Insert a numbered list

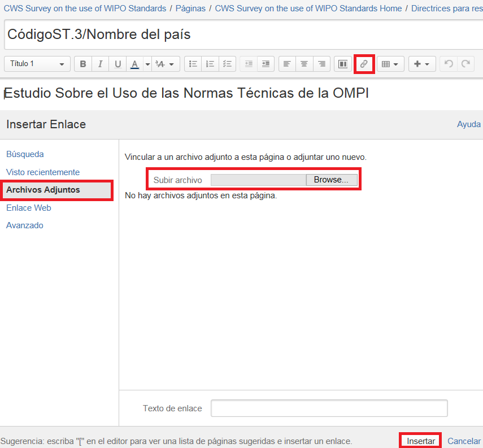coord(210,64)
